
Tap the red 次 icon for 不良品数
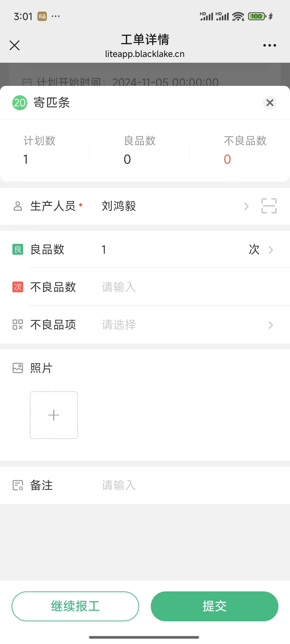pos(18,287)
